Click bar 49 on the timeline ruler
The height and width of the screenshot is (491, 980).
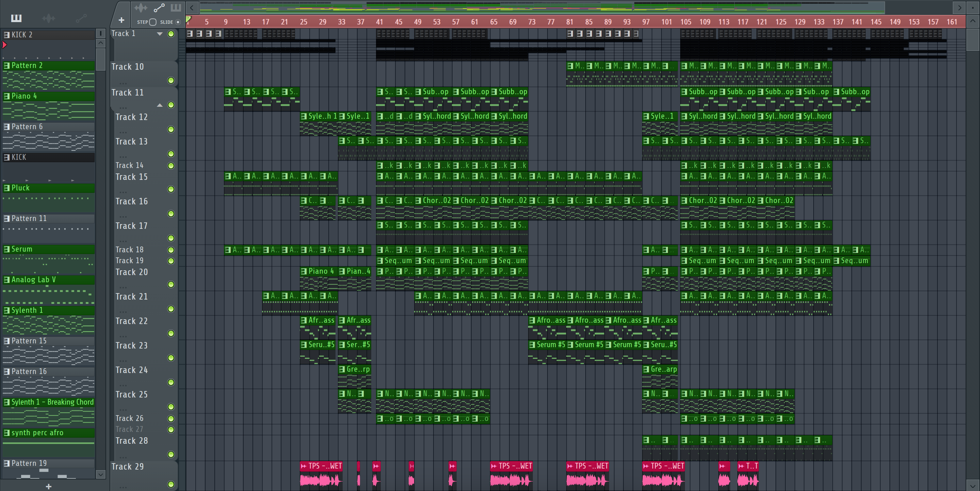(x=417, y=22)
